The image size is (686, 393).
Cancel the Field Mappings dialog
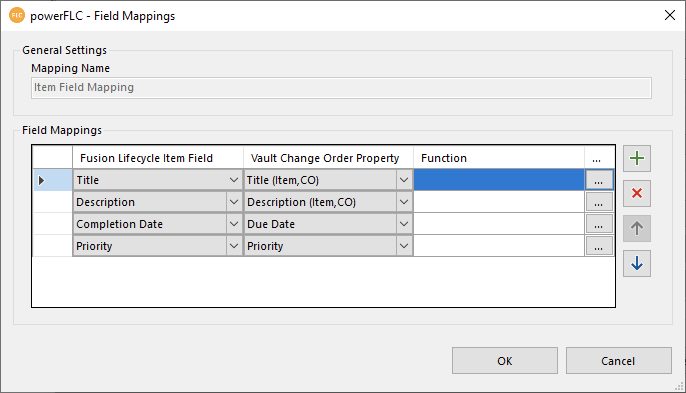(x=619, y=361)
